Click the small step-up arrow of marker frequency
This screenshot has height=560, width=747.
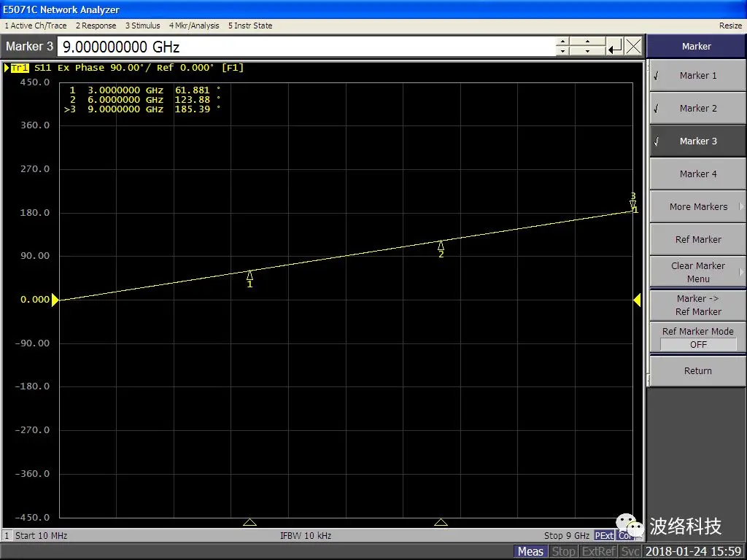[x=562, y=42]
